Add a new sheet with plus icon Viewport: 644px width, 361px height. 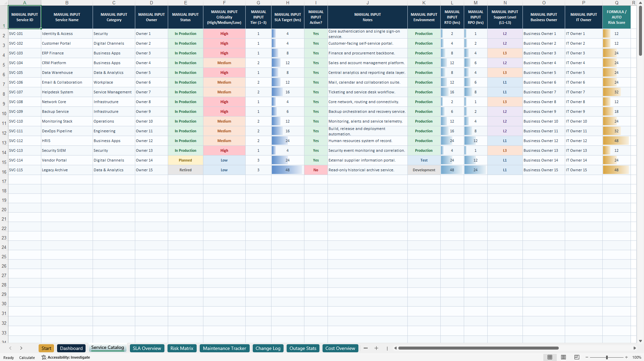tap(376, 348)
